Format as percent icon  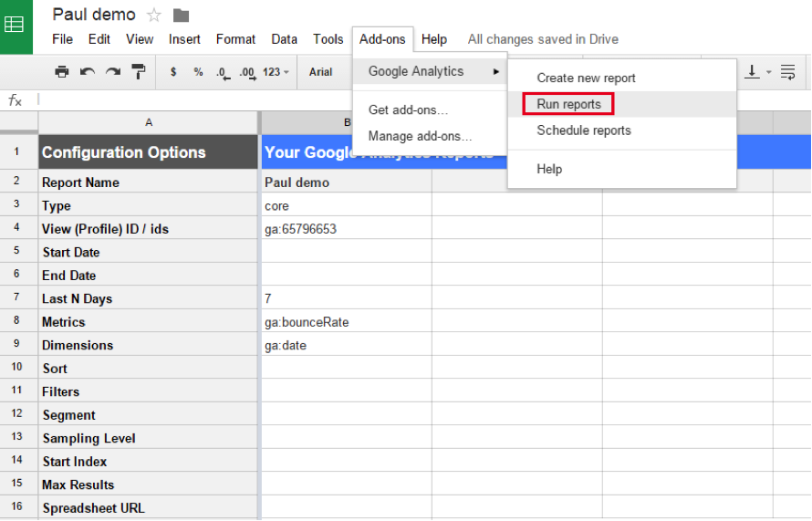(x=198, y=72)
